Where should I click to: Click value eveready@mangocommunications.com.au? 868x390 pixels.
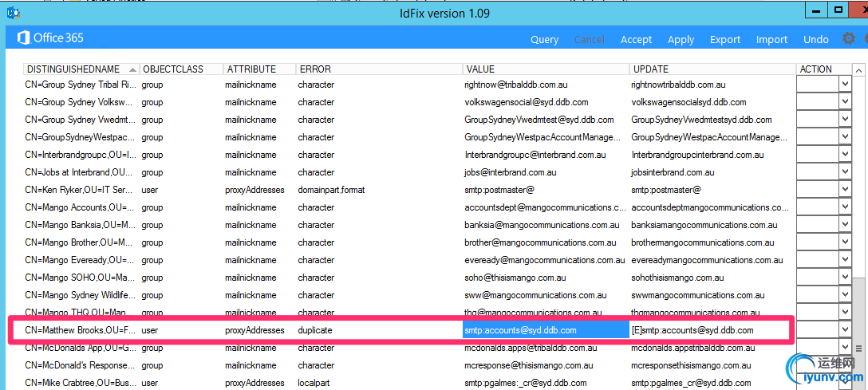point(545,260)
